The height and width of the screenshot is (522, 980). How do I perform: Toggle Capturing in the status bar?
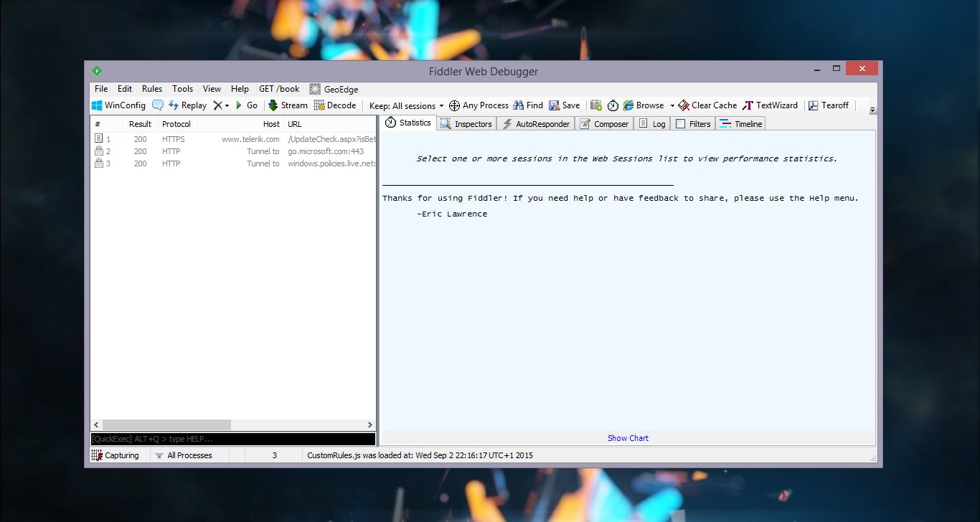117,455
